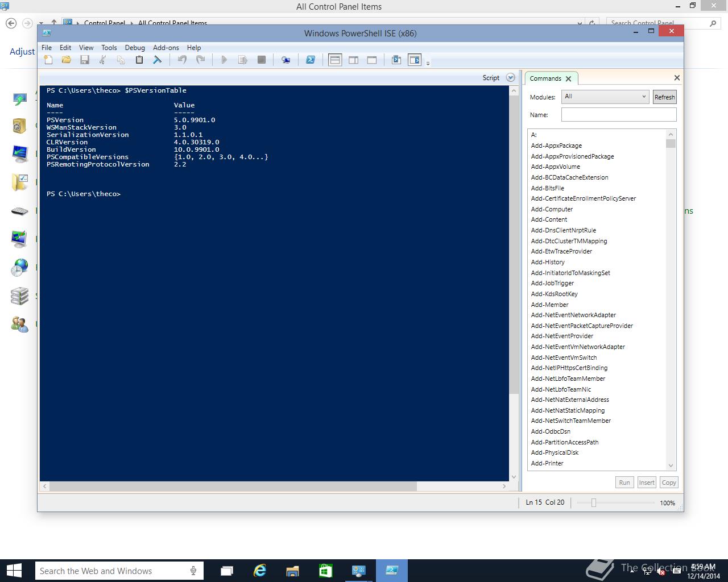Toggle the Show Command Add-on icon
Screen dimensions: 728x582
[415, 60]
